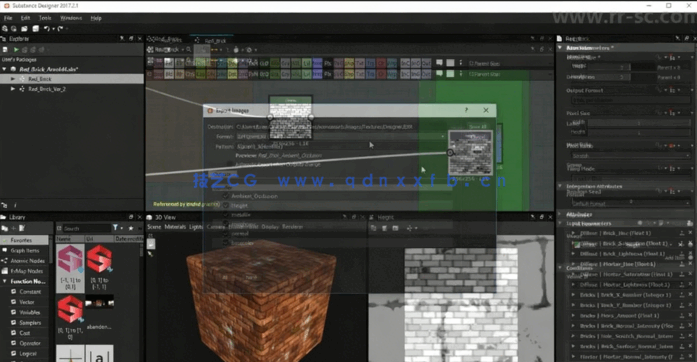Collapse the Function Nodes library category

[x=5, y=282]
